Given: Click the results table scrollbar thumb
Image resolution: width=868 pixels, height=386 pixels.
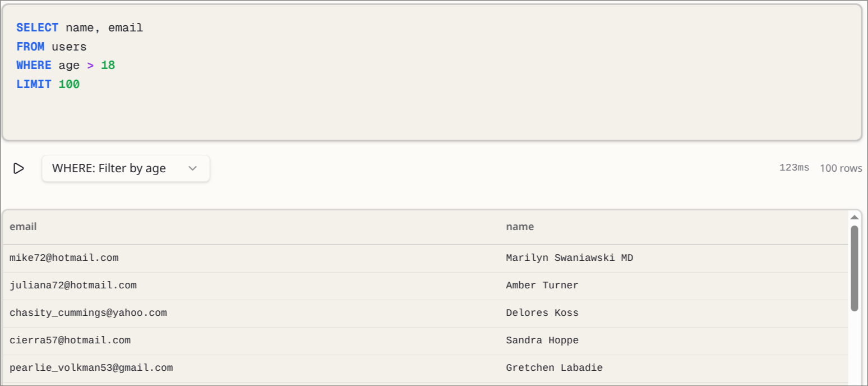Looking at the screenshot, I should 854,268.
